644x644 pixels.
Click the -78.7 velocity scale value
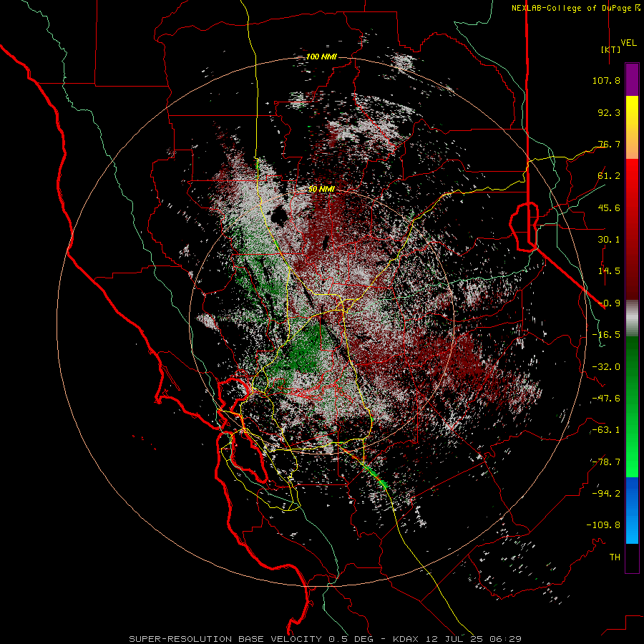[606, 462]
